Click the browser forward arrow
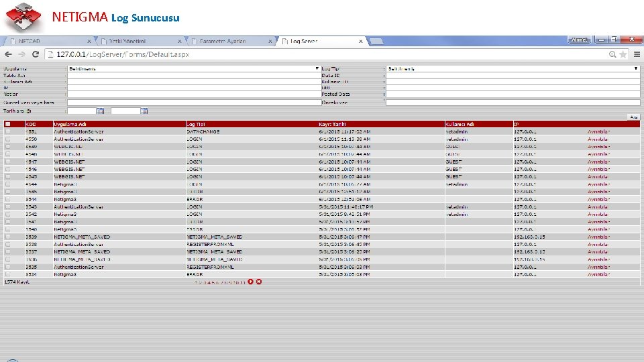The width and height of the screenshot is (644, 362). [x=21, y=54]
